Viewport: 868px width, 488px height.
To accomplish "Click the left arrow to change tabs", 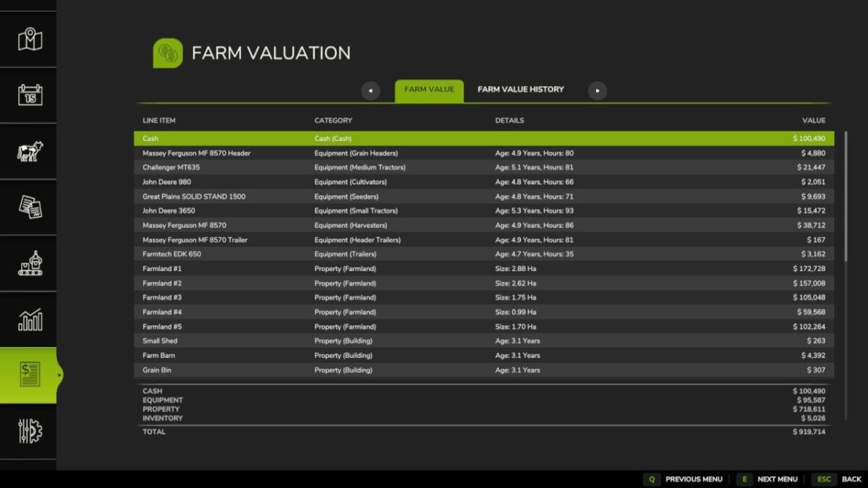I will coord(370,90).
